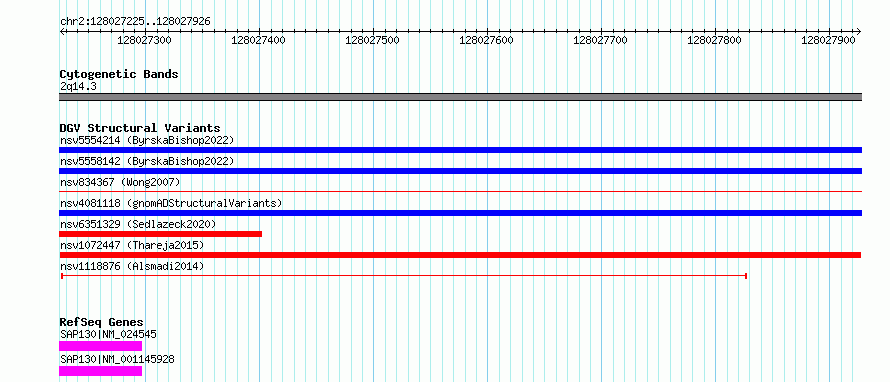Viewport: 890px width, 382px height.
Task: Click the magenta bar for SAP130|NM_024545
Action: 100,346
